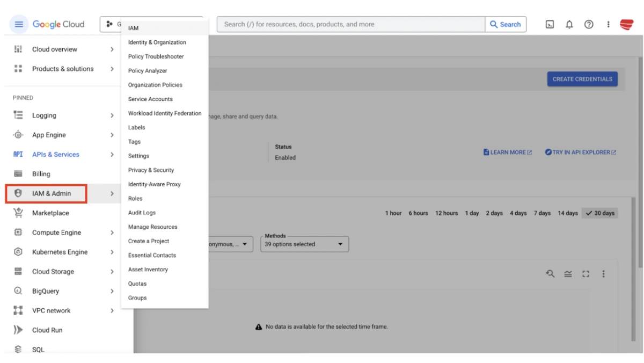Select 'Service Accounts' from the IAM menu
644x363 pixels.
coord(151,99)
